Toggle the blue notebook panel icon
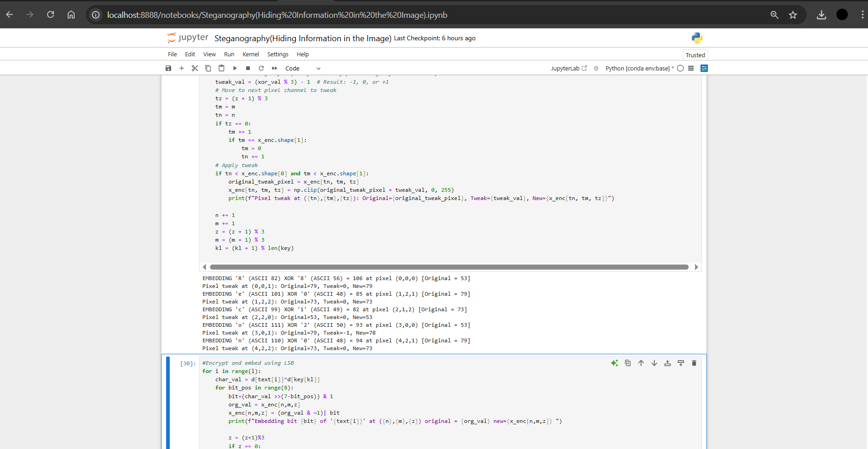Image resolution: width=868 pixels, height=449 pixels. click(704, 68)
